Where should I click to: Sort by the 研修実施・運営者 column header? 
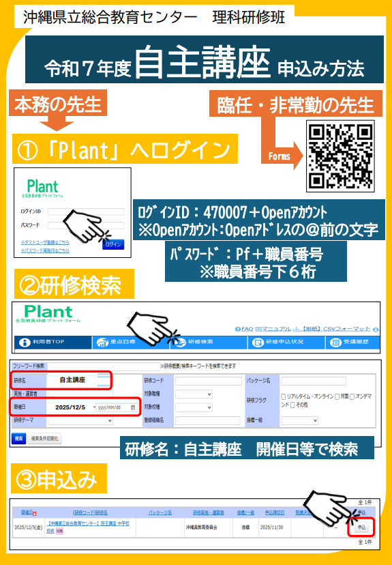pyautogui.click(x=209, y=512)
